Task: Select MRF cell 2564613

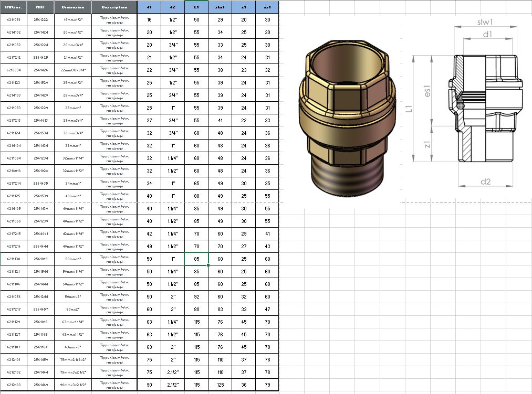Action: coord(41,120)
